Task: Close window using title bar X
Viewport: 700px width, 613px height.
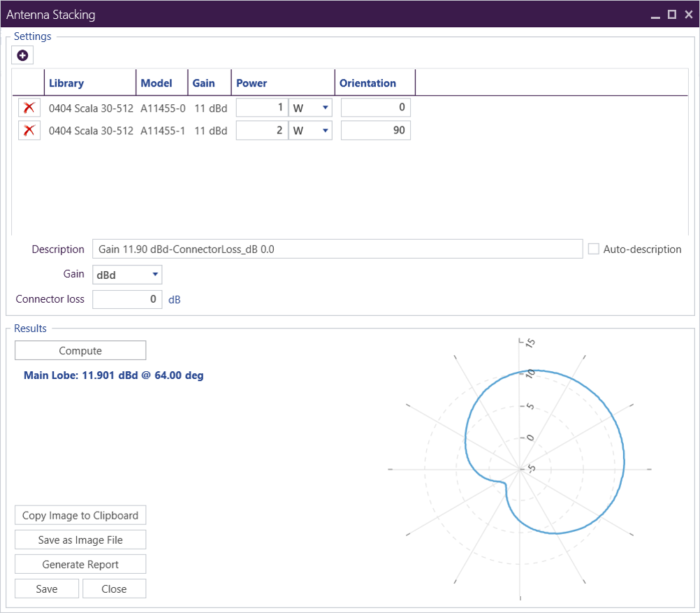Action: (x=688, y=15)
